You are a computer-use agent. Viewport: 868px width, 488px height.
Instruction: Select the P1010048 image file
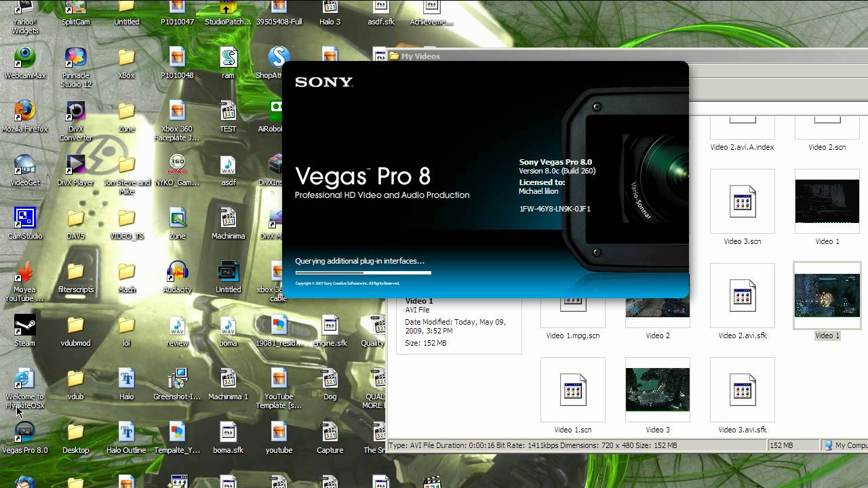pos(178,62)
